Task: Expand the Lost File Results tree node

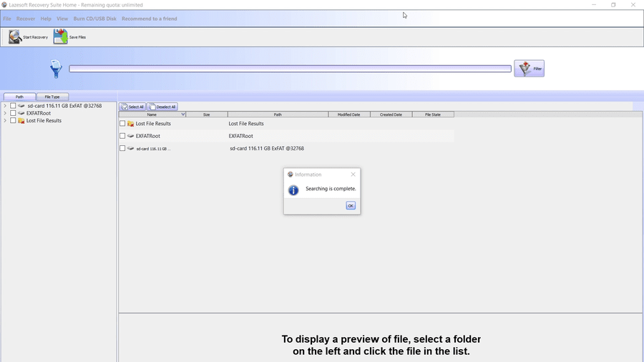Action: pyautogui.click(x=5, y=121)
